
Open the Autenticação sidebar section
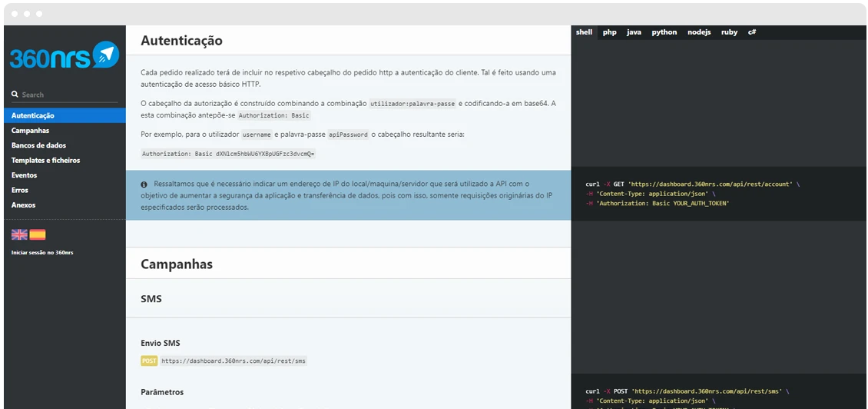[x=65, y=116]
